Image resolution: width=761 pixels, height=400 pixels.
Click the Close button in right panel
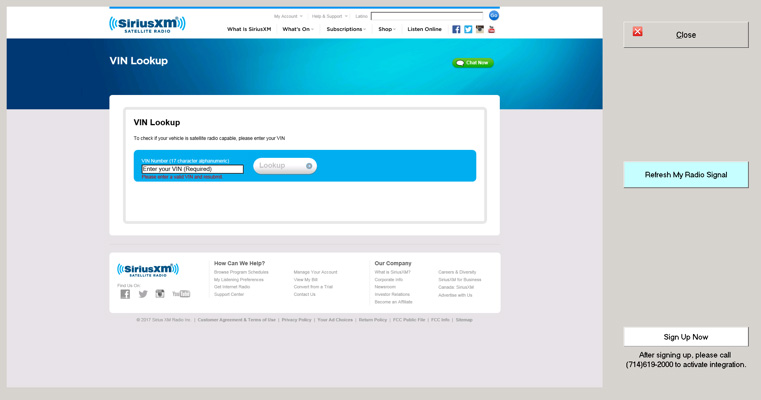coord(686,34)
